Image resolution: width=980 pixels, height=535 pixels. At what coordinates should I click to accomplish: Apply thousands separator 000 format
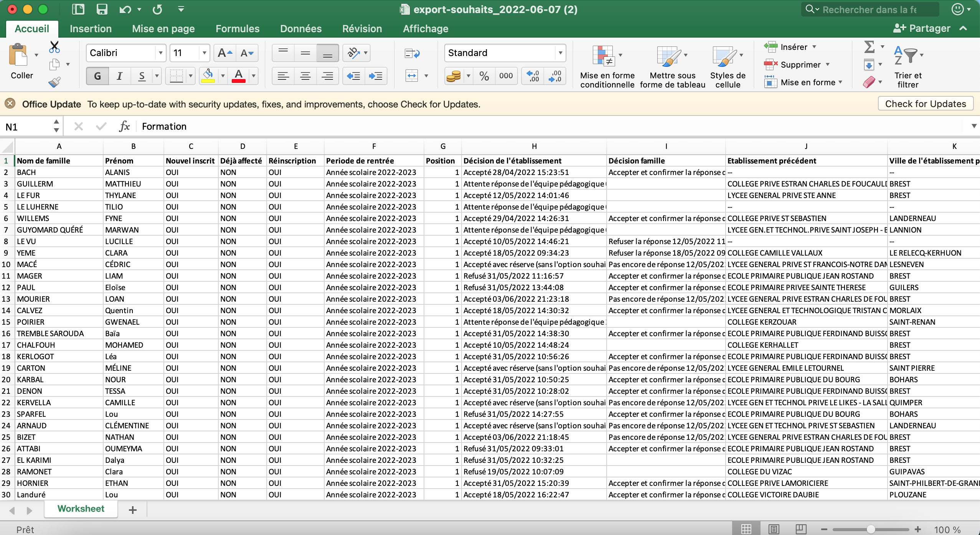[x=506, y=76]
